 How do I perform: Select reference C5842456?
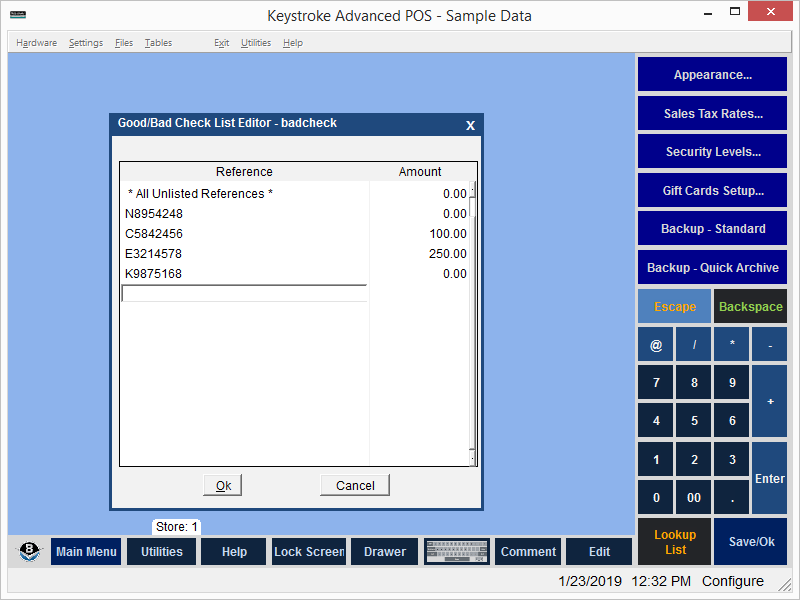[x=295, y=234]
